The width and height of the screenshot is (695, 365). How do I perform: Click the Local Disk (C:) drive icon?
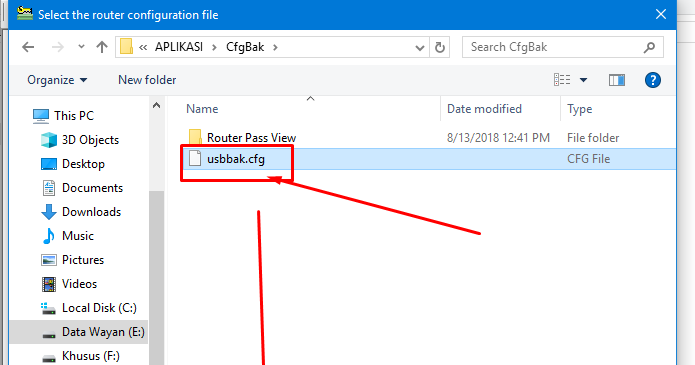tap(48, 308)
